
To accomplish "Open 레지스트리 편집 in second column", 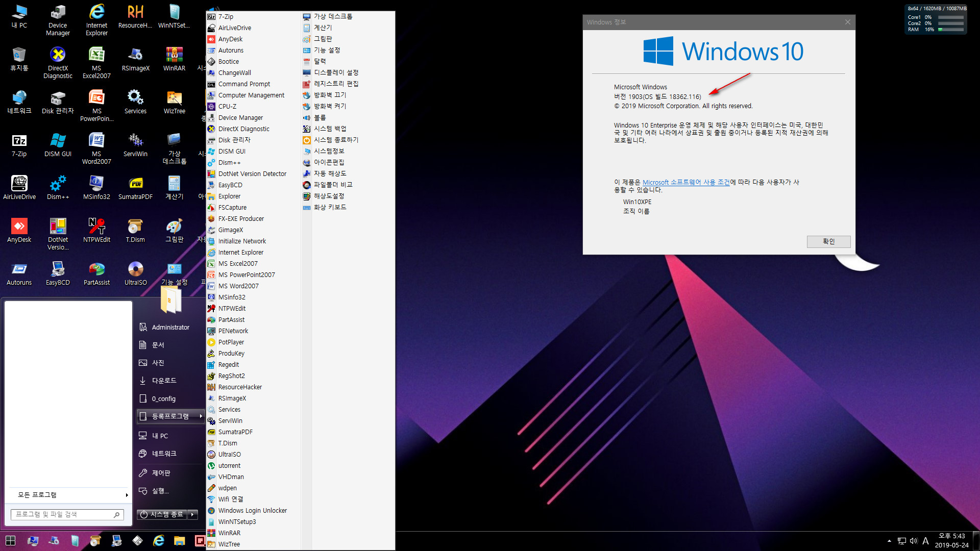I will [348, 84].
